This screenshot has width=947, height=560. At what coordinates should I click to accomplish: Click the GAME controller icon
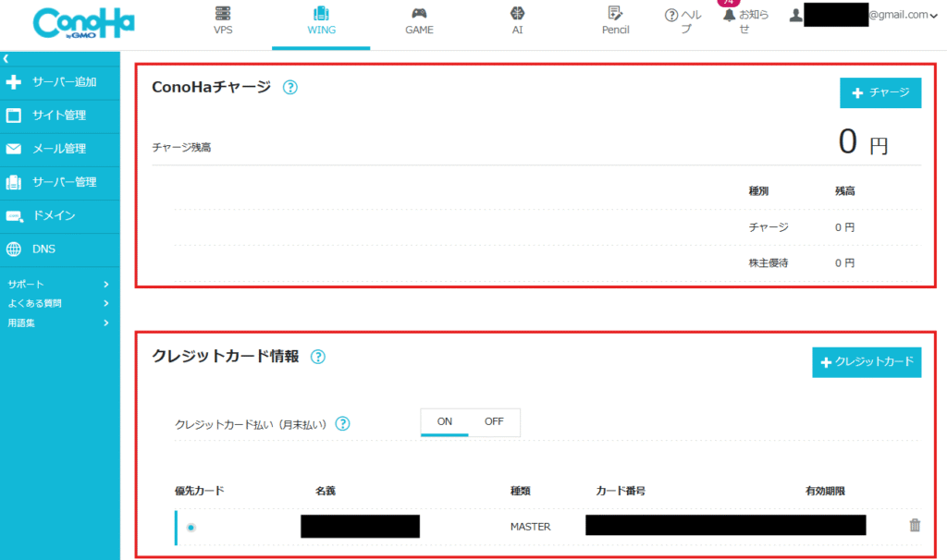point(419,13)
